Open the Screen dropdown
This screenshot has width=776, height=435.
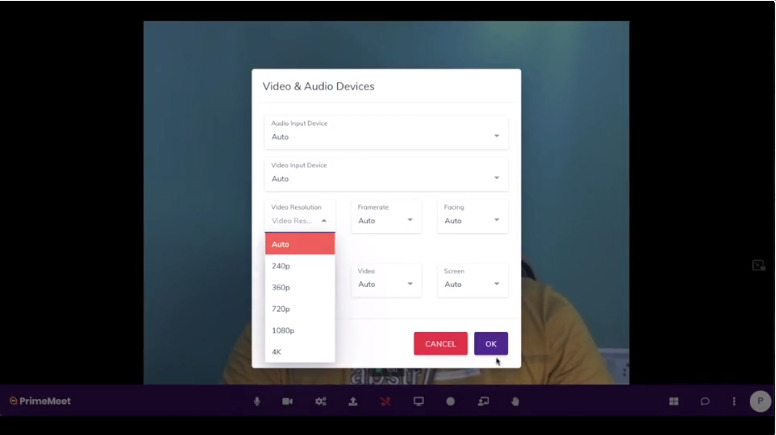coord(473,280)
